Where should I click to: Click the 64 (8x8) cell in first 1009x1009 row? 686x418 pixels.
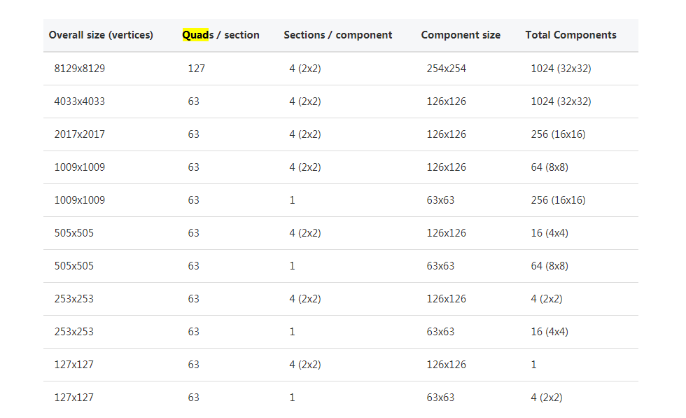coord(550,167)
